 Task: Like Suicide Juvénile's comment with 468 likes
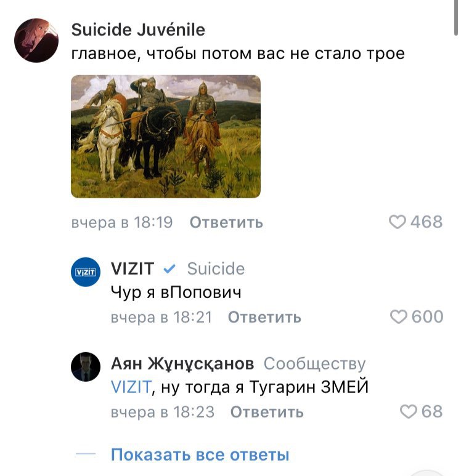point(397,222)
